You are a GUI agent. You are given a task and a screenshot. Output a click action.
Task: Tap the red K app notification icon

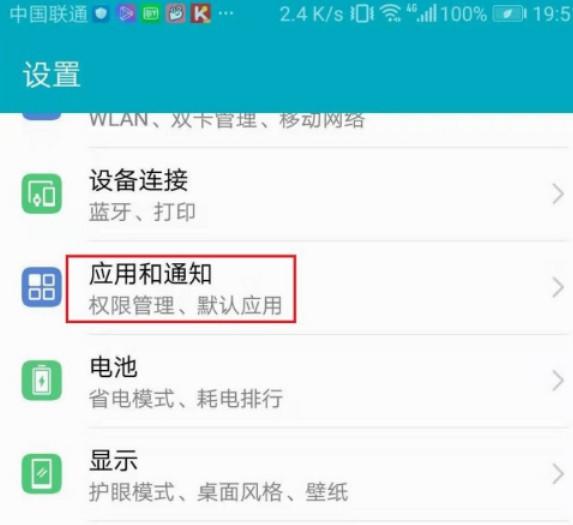pos(201,13)
